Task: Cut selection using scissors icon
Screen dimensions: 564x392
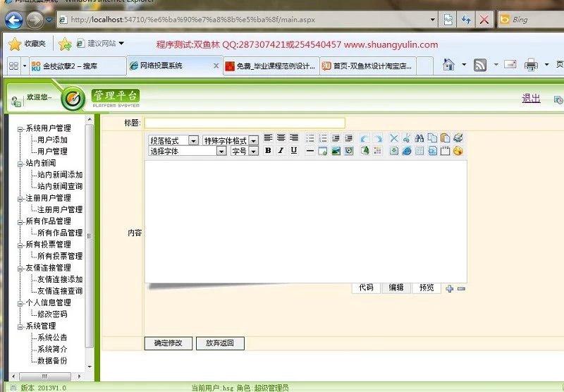Action: click(407, 138)
